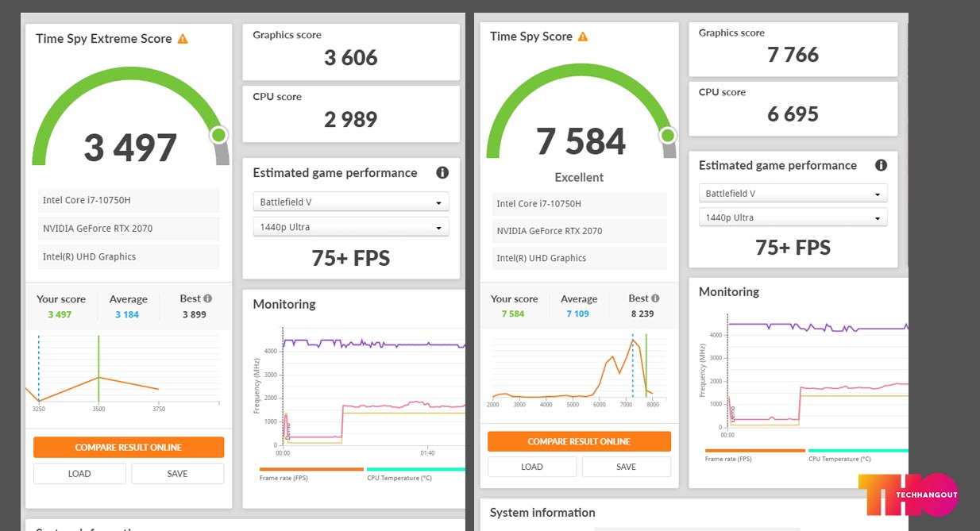This screenshot has width=980, height=531.
Task: Click Intel(R) UHD Graphics row in right panel
Action: [580, 258]
